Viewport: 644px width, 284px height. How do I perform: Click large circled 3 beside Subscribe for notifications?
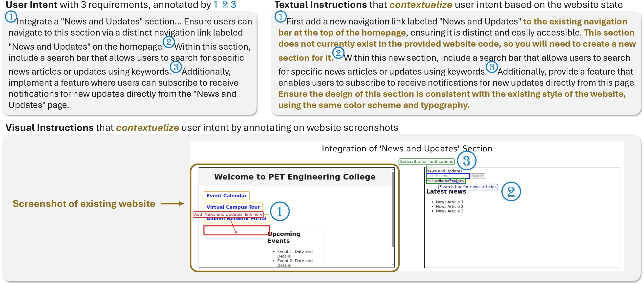[x=466, y=161]
